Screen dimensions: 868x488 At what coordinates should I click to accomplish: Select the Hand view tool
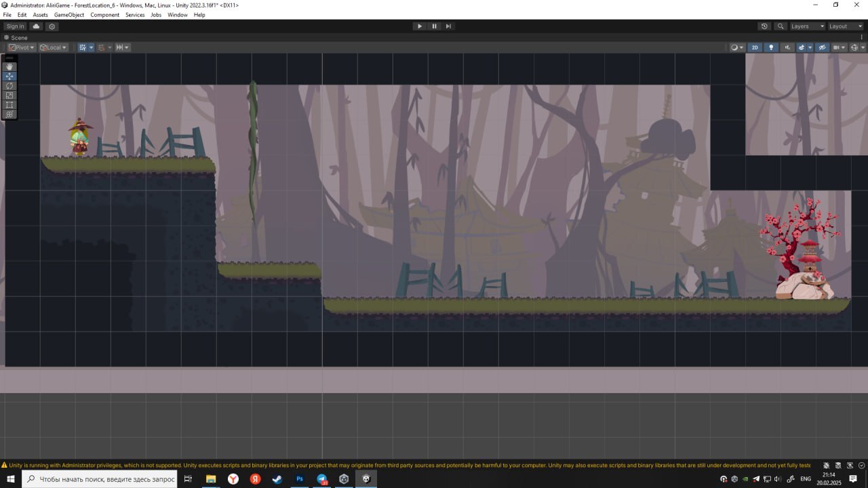tap(9, 66)
